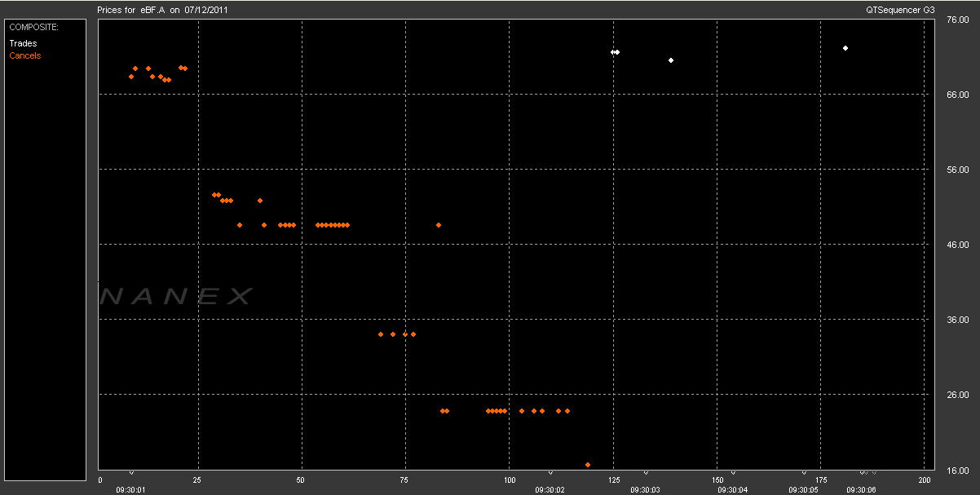Image resolution: width=980 pixels, height=495 pixels.
Task: Click the 09:30:03 time label
Action: (x=645, y=489)
